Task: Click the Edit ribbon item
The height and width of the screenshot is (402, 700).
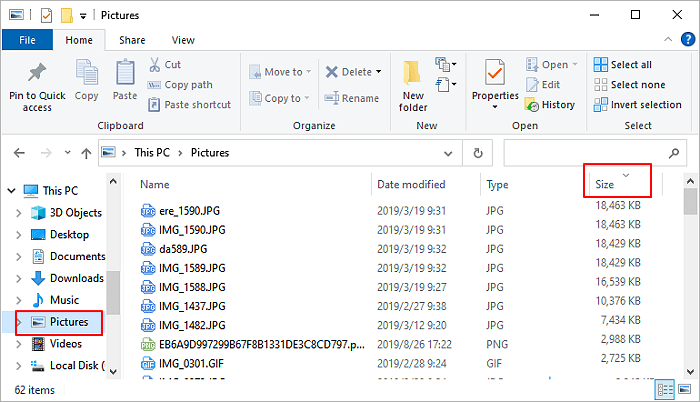Action: [543, 85]
